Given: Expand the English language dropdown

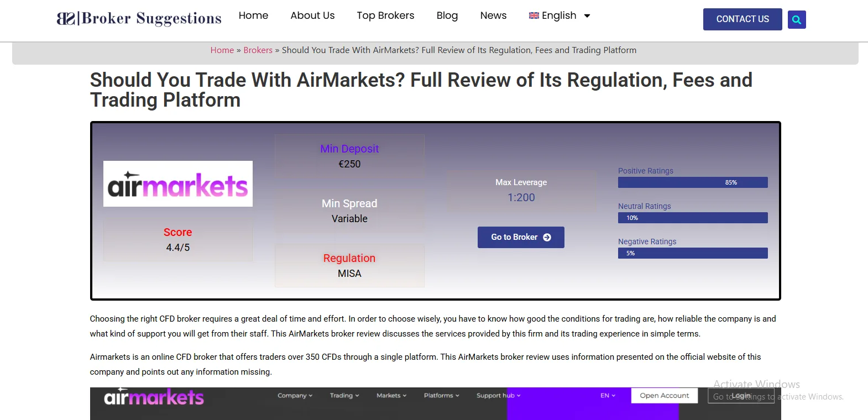Looking at the screenshot, I should click(560, 15).
